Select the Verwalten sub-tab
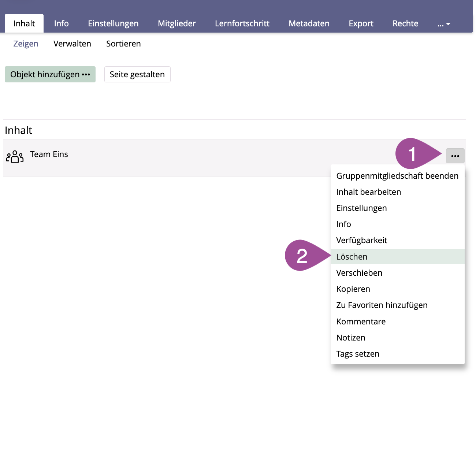This screenshot has height=476, width=476. [x=72, y=44]
